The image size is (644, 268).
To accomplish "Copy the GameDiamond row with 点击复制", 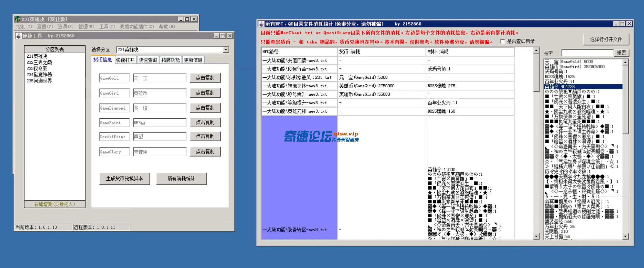I will point(205,108).
